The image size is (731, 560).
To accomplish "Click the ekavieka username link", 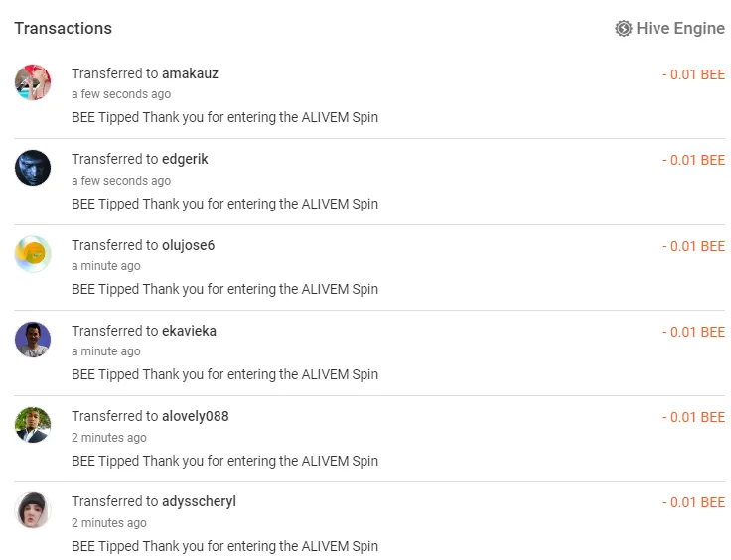I will point(189,331).
